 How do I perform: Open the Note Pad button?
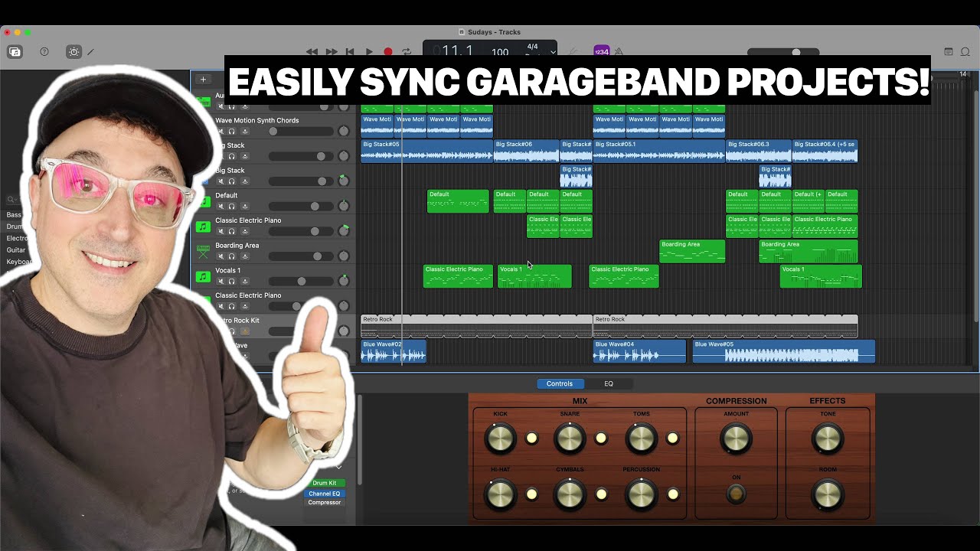click(x=949, y=52)
